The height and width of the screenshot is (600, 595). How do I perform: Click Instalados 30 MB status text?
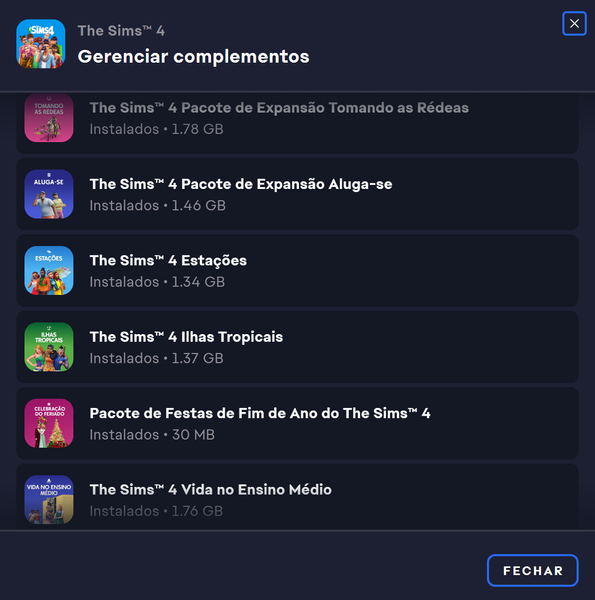coord(152,435)
